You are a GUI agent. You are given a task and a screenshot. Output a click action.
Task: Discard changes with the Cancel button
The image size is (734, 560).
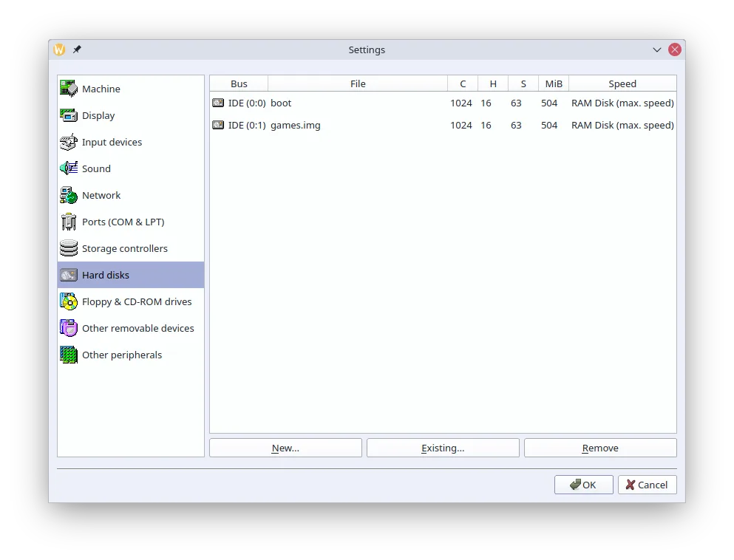point(647,485)
